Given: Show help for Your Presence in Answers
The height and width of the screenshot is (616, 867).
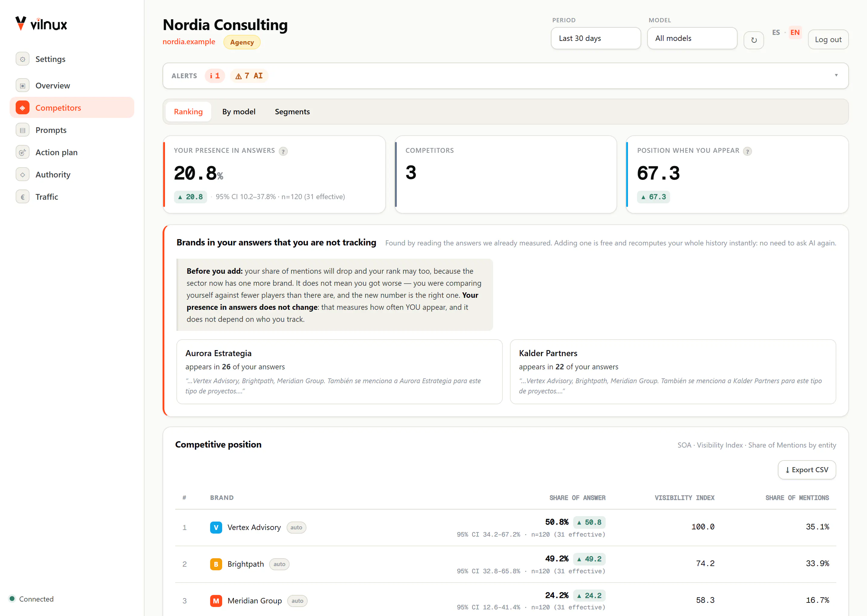Looking at the screenshot, I should 283,151.
